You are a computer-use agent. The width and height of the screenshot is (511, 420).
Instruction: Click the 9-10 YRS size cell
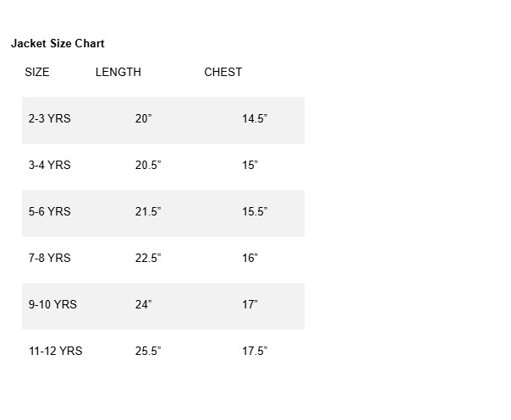coord(52,305)
